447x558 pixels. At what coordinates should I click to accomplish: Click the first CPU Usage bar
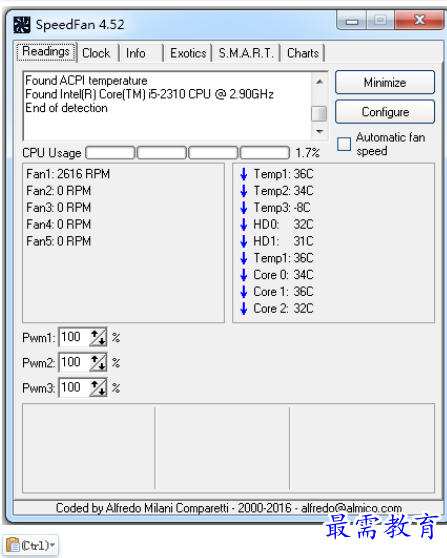tap(110, 153)
